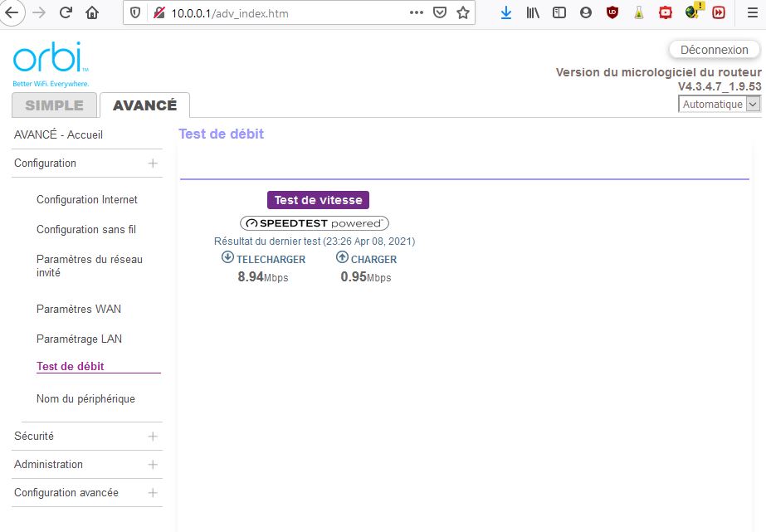766x532 pixels.
Task: Start the Test de vitesse
Action: [x=318, y=200]
